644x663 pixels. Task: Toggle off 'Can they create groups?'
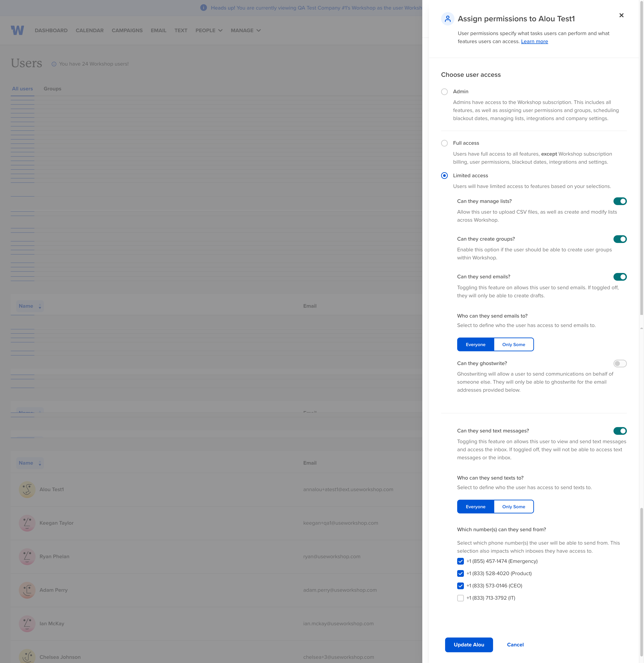tap(620, 239)
